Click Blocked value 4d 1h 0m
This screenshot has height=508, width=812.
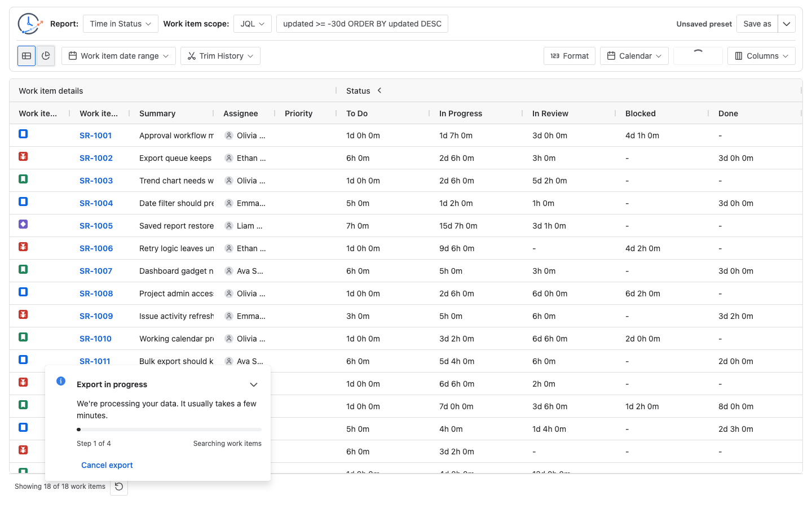(642, 135)
